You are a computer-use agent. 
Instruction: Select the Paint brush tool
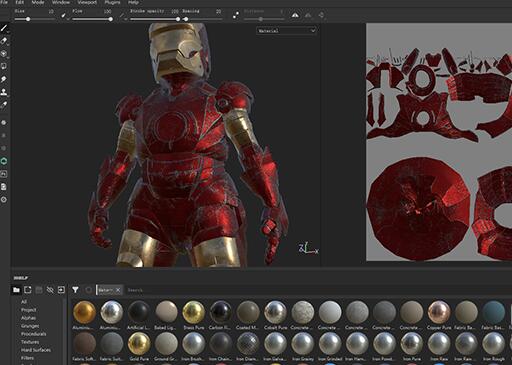(4, 28)
